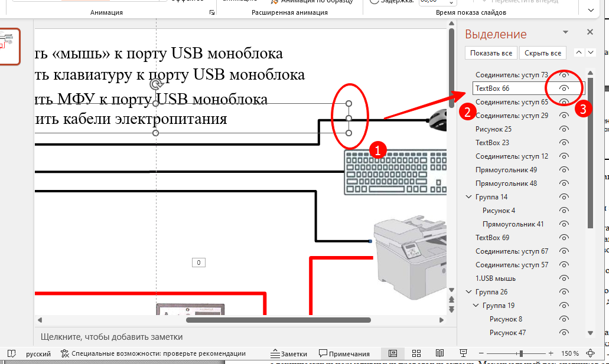Image resolution: width=609 pixels, height=364 pixels.
Task: Go to the previous slide using double-arrow up
Action: point(451,300)
